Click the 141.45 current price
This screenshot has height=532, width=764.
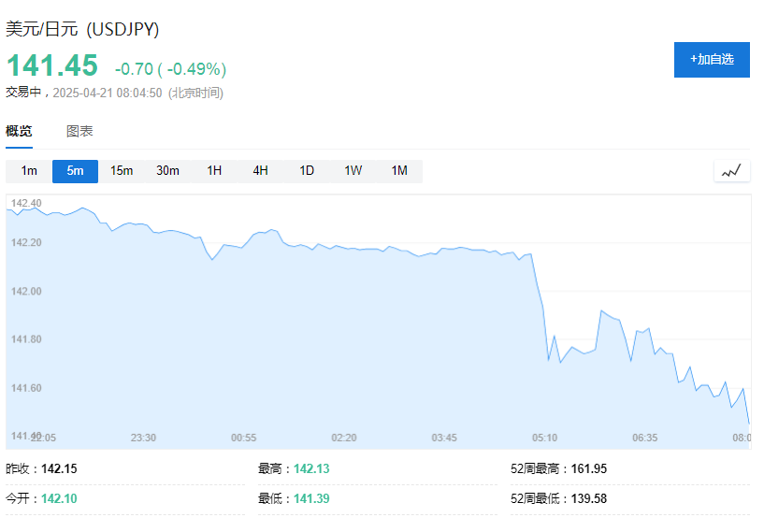click(52, 65)
